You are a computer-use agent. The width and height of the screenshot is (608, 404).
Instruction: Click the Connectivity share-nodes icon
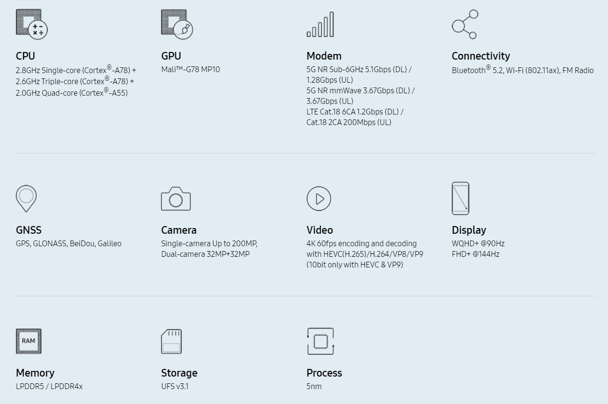click(464, 24)
